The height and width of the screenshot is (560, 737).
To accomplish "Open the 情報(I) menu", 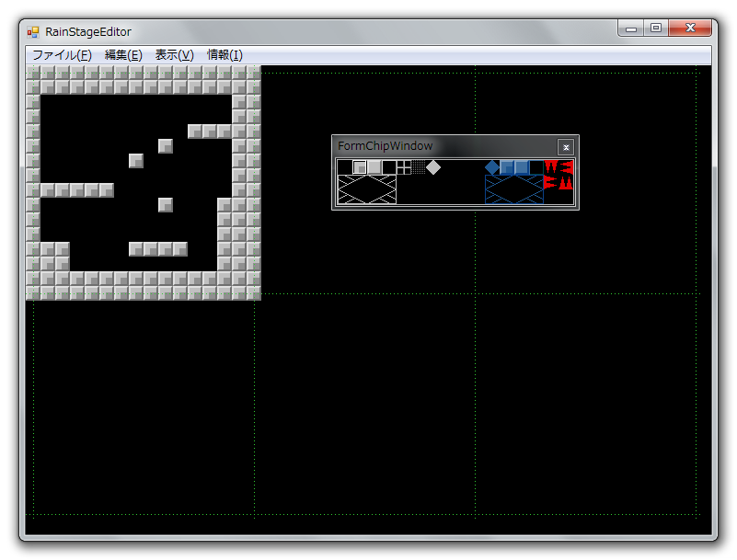I will [225, 55].
